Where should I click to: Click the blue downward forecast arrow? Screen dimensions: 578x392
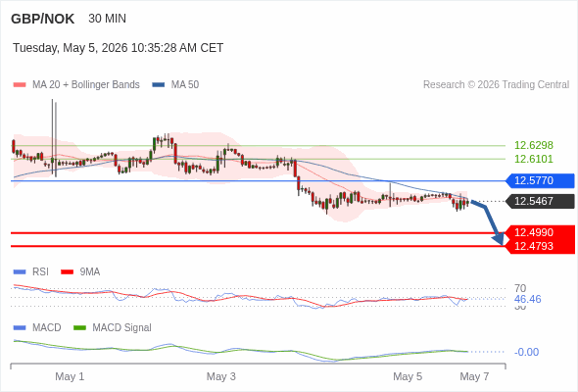pyautogui.click(x=489, y=221)
